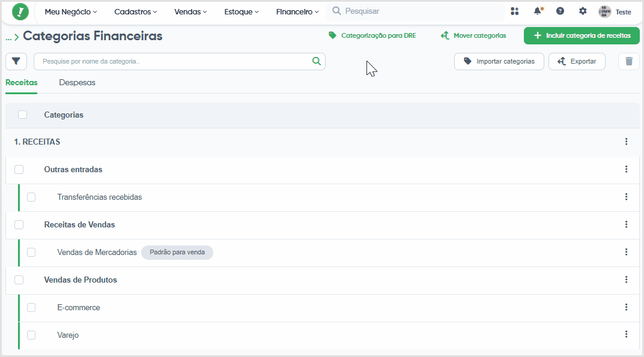Open options menu for Transferências recebidas
The image size is (644, 357).
pyautogui.click(x=626, y=197)
